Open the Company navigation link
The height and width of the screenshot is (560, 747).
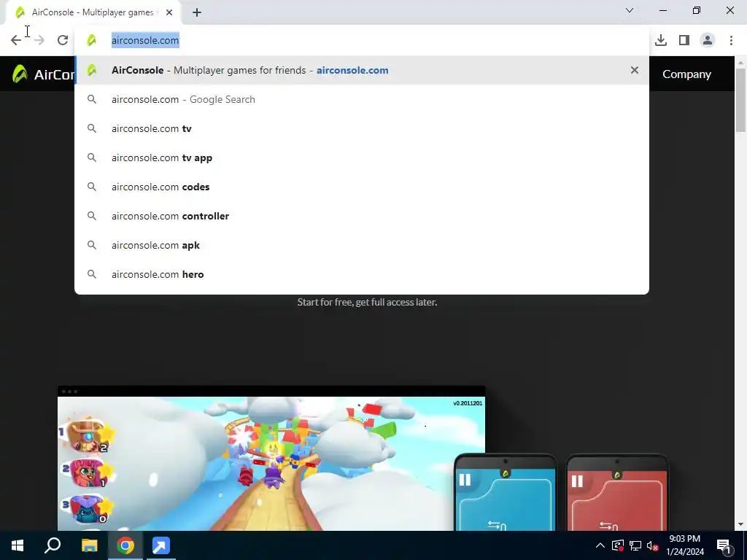pyautogui.click(x=686, y=74)
